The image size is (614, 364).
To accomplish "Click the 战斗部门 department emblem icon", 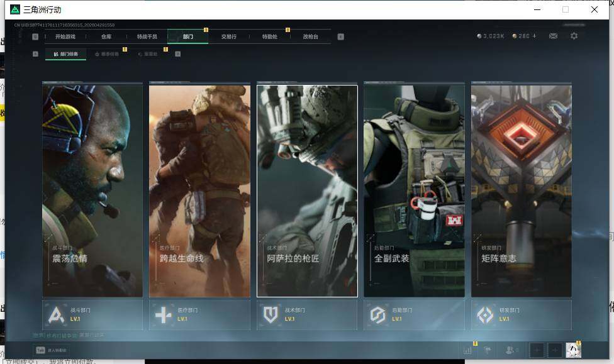I will click(56, 315).
